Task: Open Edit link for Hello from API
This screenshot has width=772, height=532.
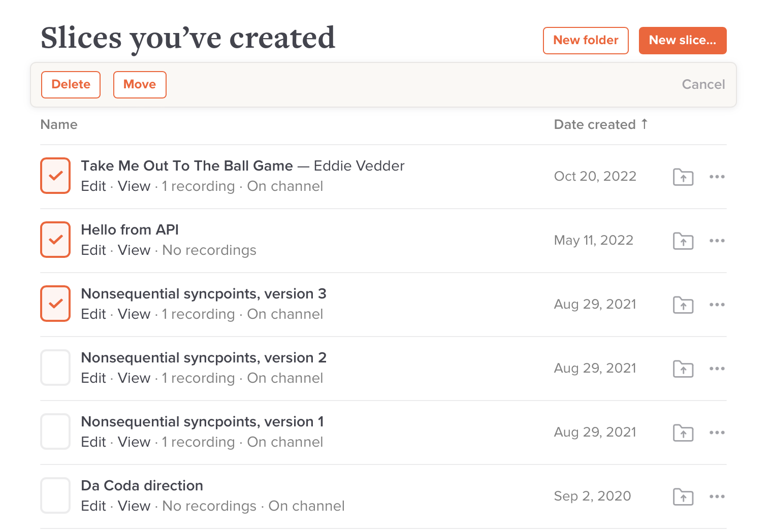Action: coord(93,250)
